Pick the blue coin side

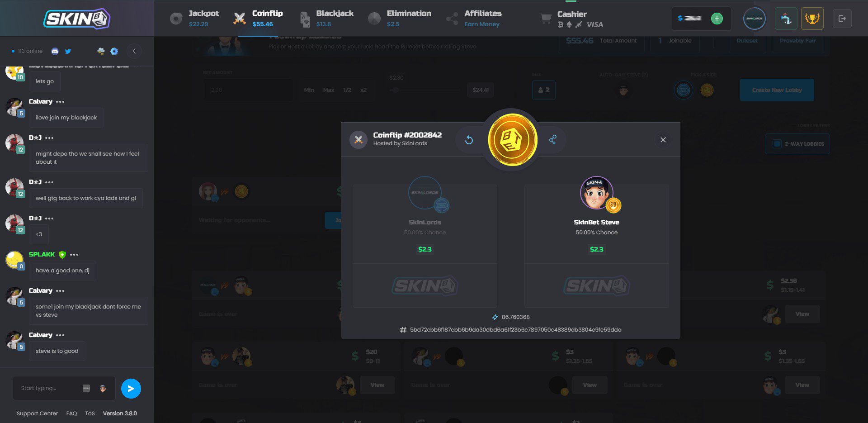pyautogui.click(x=684, y=90)
